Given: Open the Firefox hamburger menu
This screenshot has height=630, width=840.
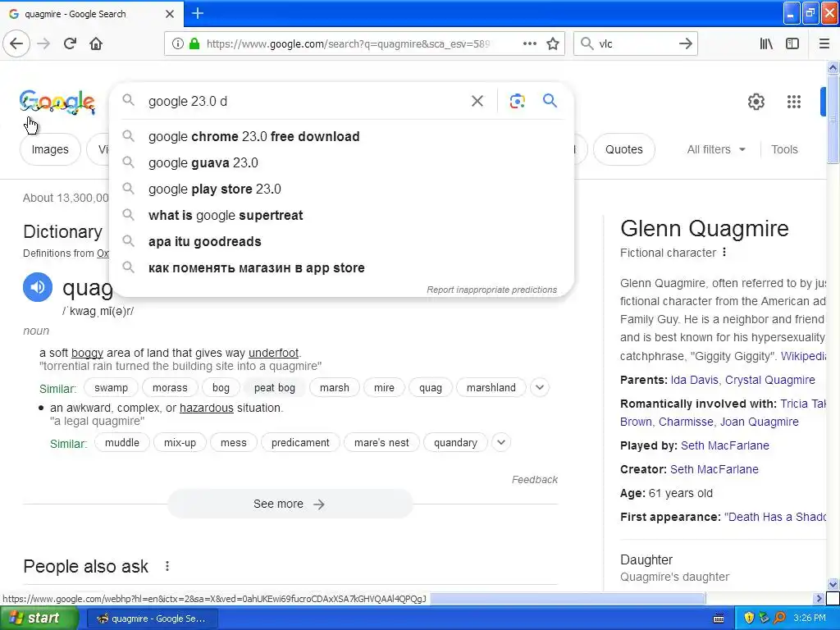Looking at the screenshot, I should click(824, 44).
